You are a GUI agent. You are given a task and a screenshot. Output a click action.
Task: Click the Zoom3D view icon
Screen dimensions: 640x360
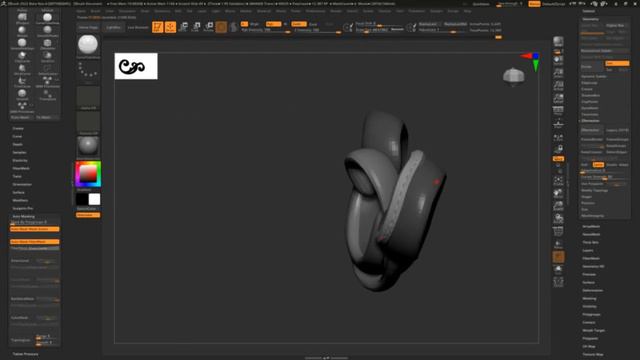click(x=558, y=206)
